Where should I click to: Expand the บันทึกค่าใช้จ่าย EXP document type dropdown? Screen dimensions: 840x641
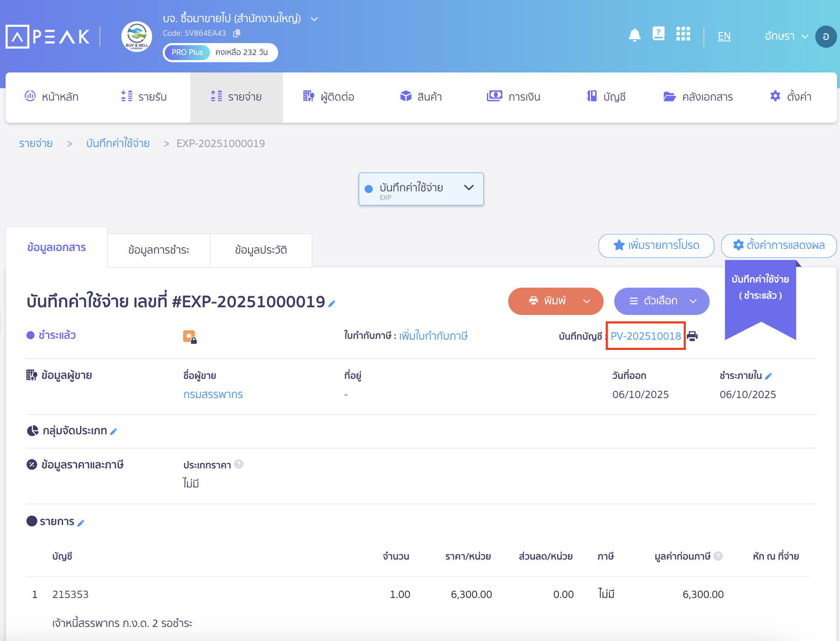point(421,189)
